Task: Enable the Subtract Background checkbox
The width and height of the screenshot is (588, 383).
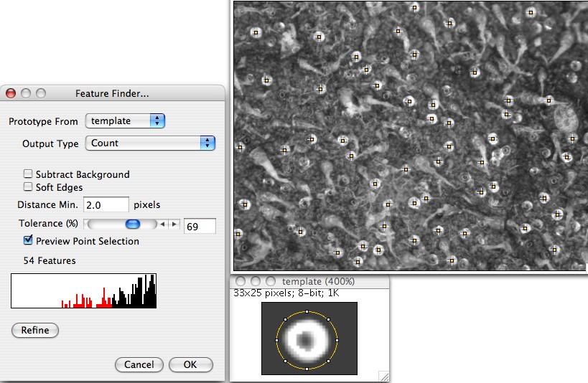Action: [x=29, y=174]
